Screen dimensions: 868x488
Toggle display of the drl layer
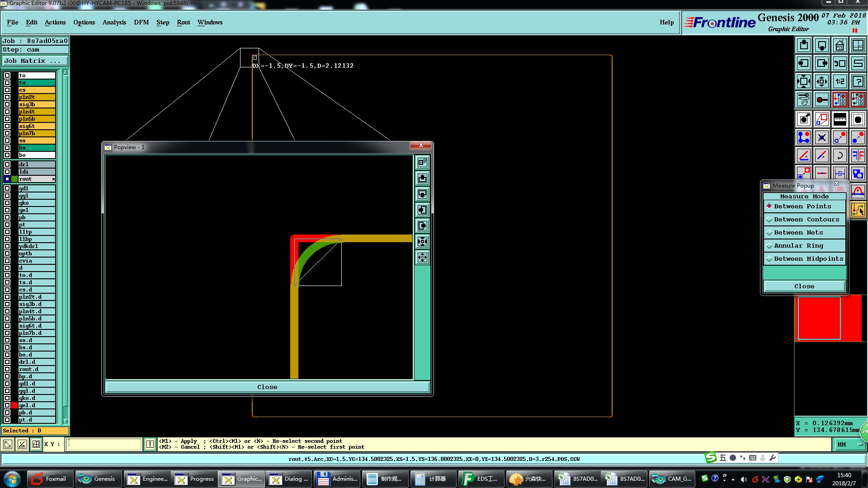(7, 164)
